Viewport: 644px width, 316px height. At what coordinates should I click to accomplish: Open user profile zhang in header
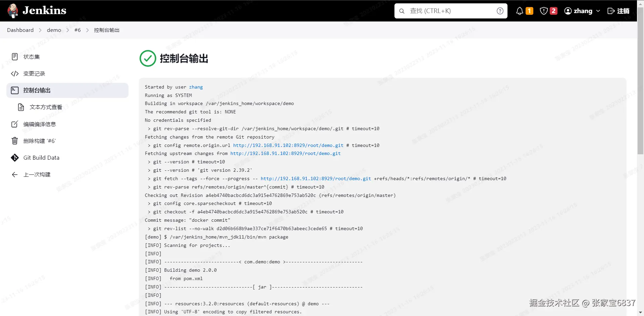[x=582, y=11]
